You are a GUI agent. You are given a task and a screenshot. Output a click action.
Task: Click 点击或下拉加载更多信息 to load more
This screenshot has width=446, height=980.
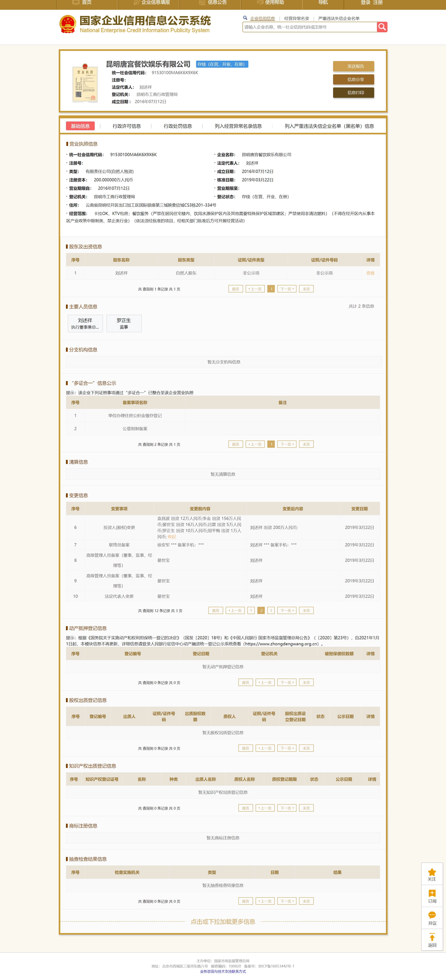(x=223, y=921)
